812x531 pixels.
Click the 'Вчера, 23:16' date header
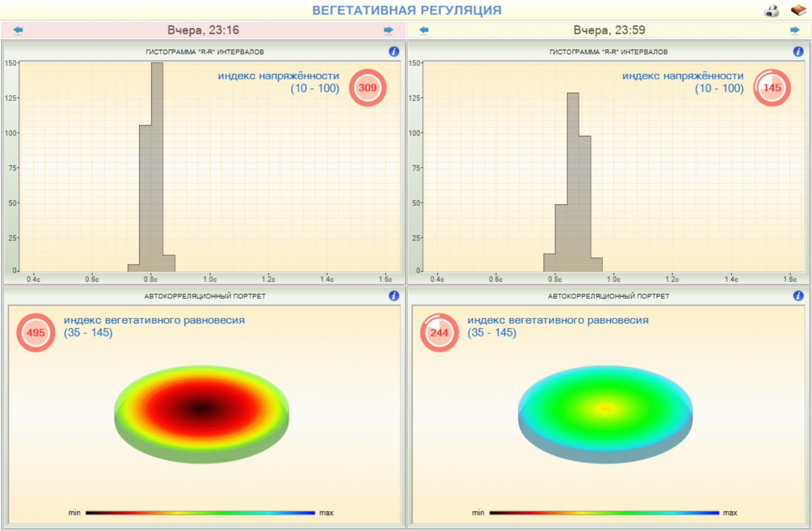point(203,30)
